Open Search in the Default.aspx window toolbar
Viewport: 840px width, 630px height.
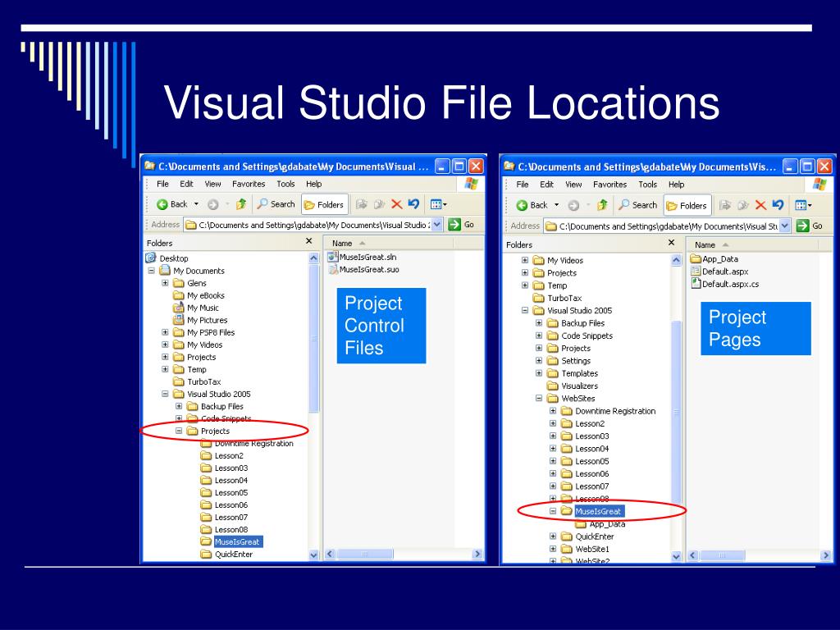637,205
